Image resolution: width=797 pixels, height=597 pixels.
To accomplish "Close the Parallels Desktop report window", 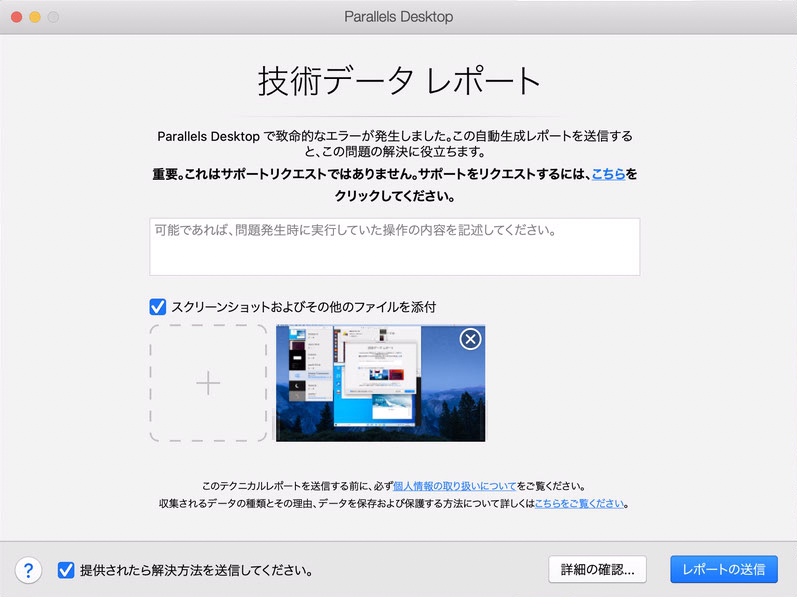I will [x=15, y=17].
